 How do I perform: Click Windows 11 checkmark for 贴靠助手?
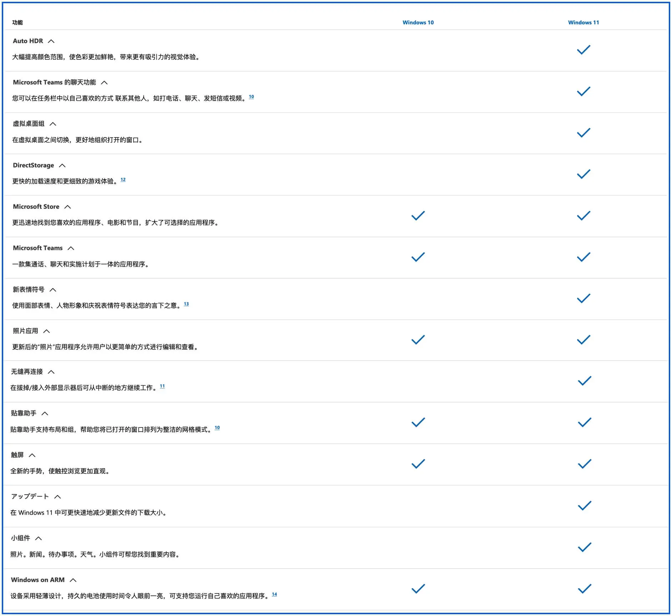pos(585,422)
